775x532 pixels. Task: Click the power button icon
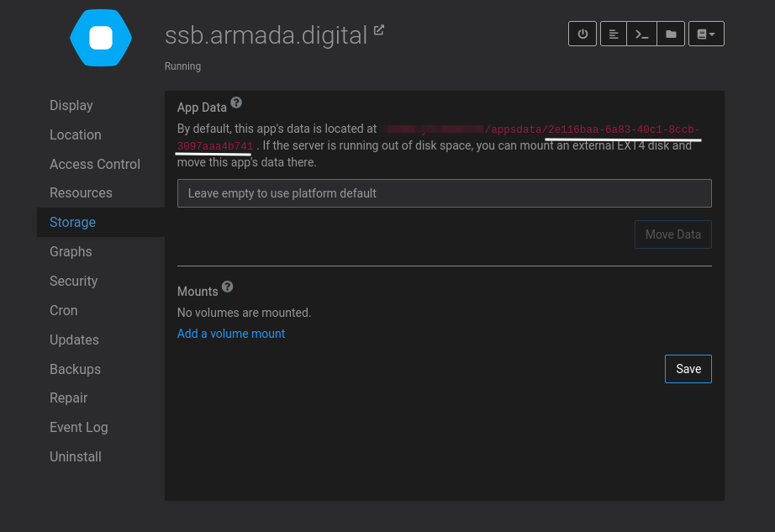pyautogui.click(x=583, y=34)
